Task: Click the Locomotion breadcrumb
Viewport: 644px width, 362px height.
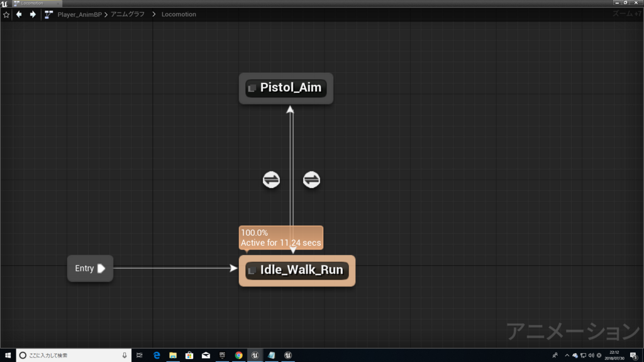Action: [x=179, y=14]
